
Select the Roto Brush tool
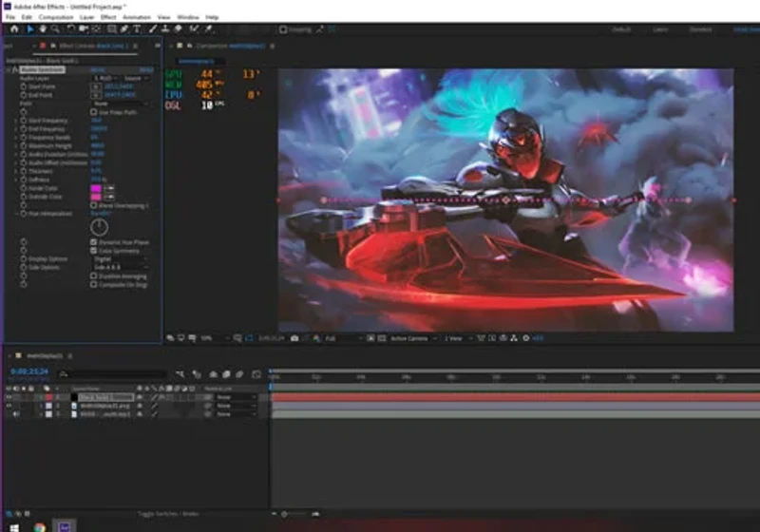coord(194,29)
